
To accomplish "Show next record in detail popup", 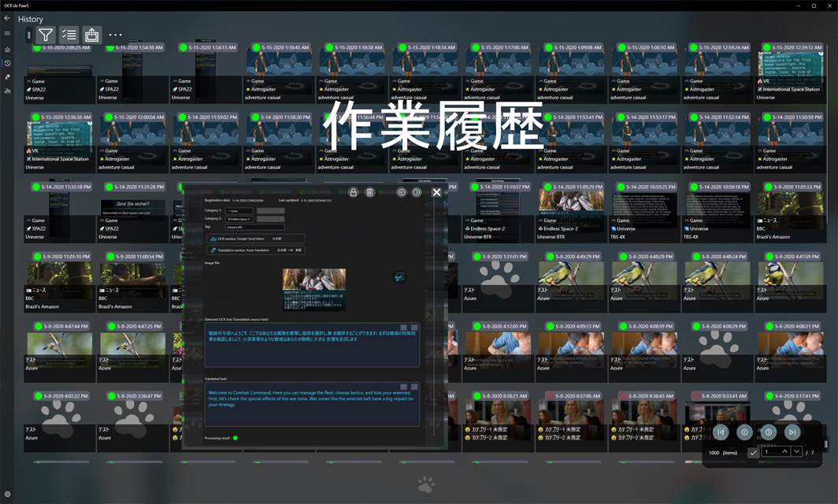I will pyautogui.click(x=417, y=192).
